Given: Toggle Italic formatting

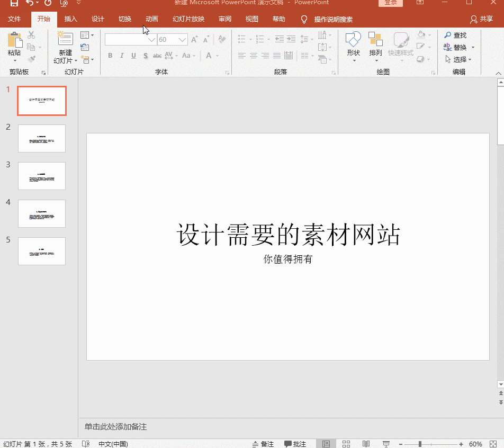Looking at the screenshot, I should click(122, 56).
